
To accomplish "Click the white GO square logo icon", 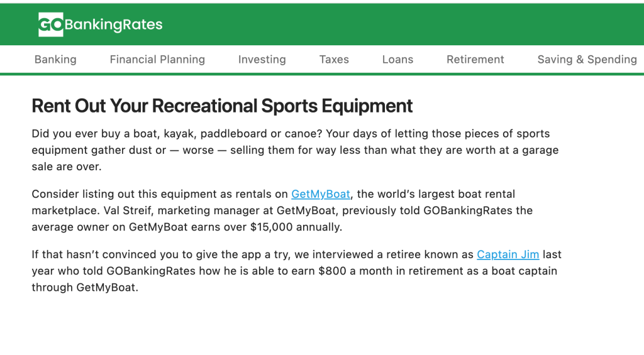I will tap(50, 25).
